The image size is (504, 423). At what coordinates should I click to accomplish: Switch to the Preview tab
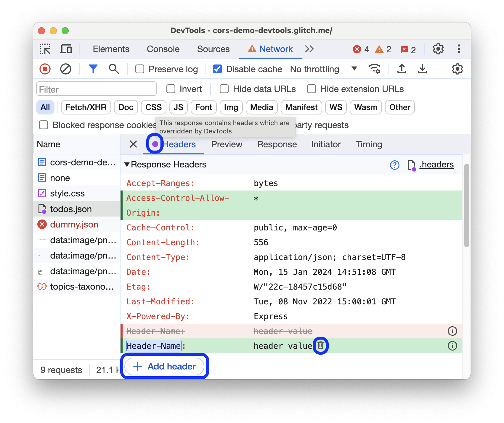[x=227, y=144]
